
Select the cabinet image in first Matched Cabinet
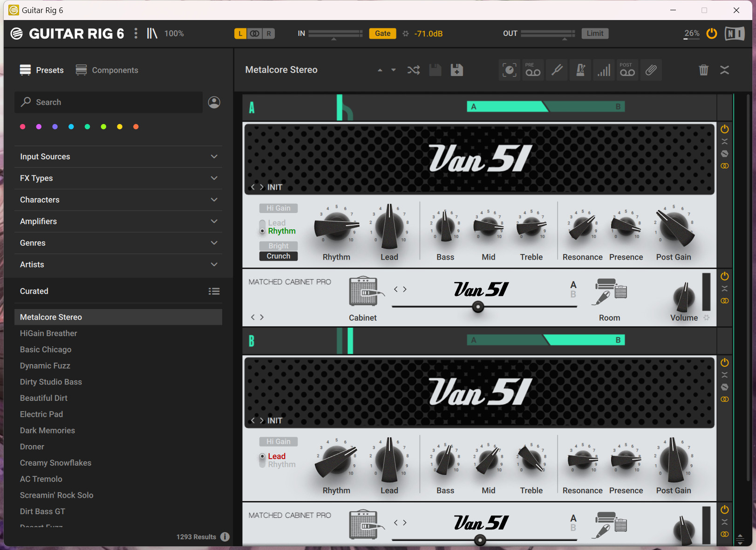pyautogui.click(x=367, y=292)
